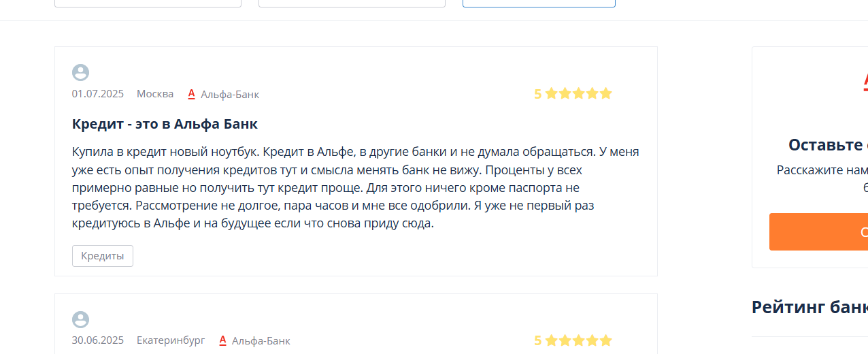Click the user avatar on the 30.06.2025 review
This screenshot has width=868, height=354.
coord(80,320)
